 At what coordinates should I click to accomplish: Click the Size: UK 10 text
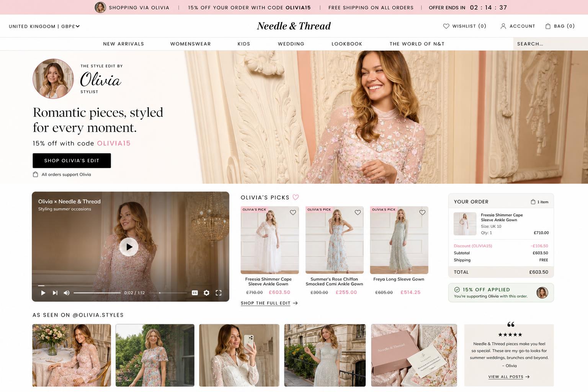[x=491, y=226]
